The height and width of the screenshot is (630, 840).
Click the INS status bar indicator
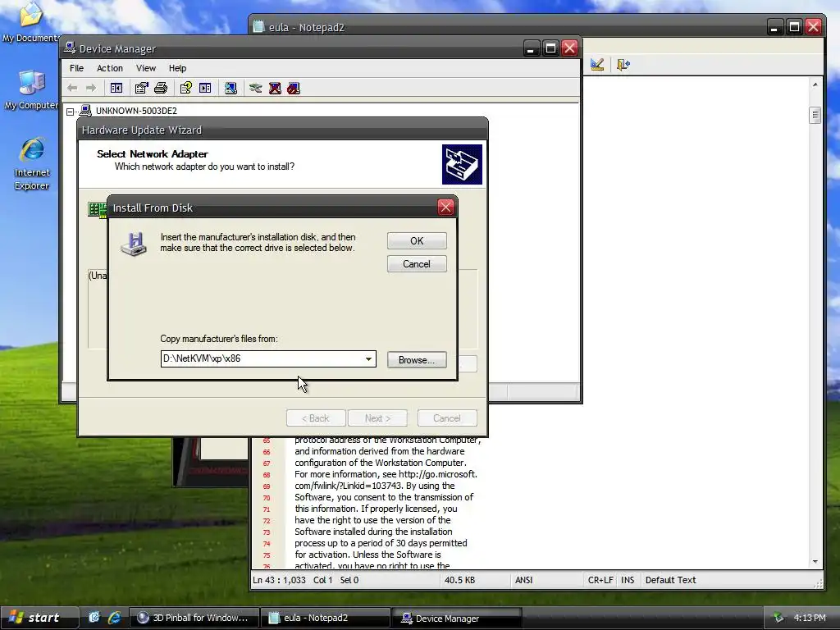628,580
